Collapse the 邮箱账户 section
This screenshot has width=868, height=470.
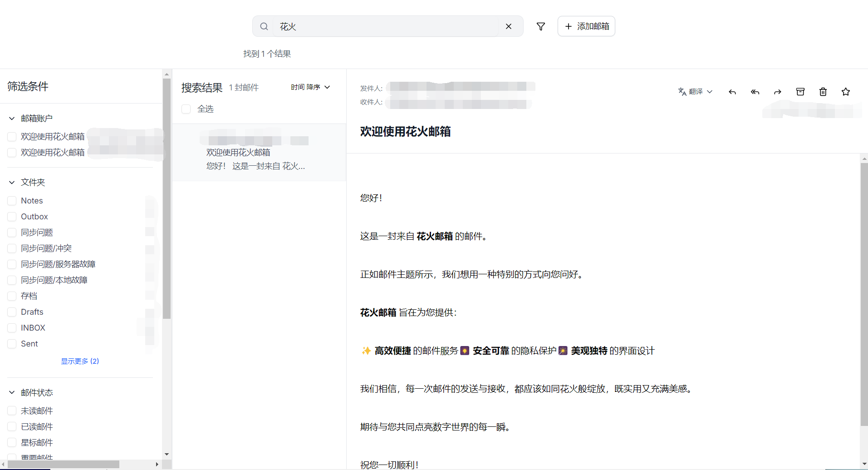(x=12, y=119)
